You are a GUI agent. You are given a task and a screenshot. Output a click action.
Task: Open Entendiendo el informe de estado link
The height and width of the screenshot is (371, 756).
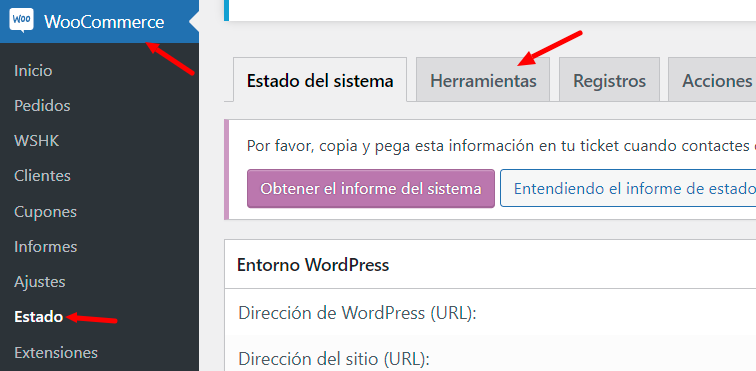tap(628, 188)
